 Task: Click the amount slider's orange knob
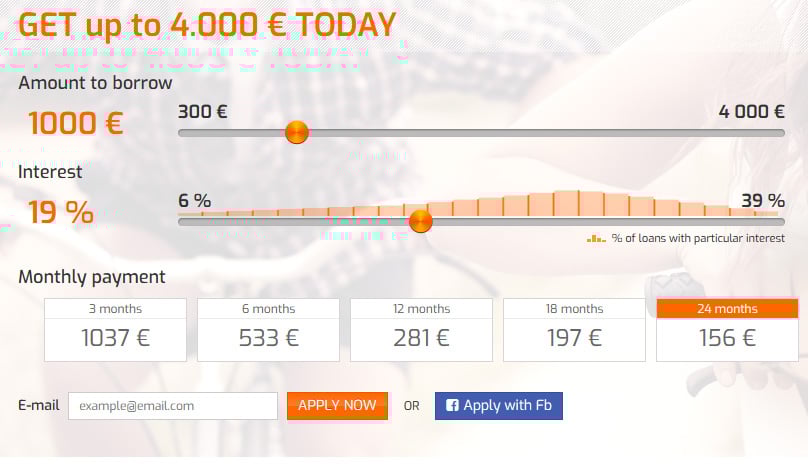click(x=297, y=132)
